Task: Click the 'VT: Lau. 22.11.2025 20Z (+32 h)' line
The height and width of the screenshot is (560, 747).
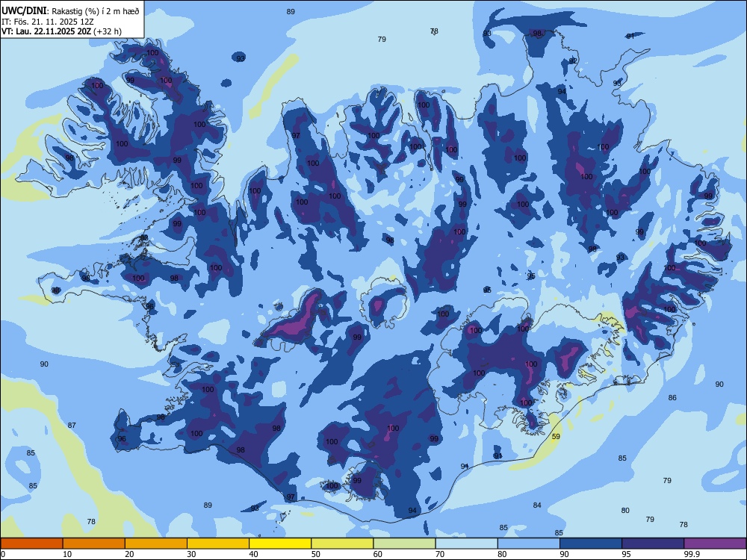Action: [61, 31]
